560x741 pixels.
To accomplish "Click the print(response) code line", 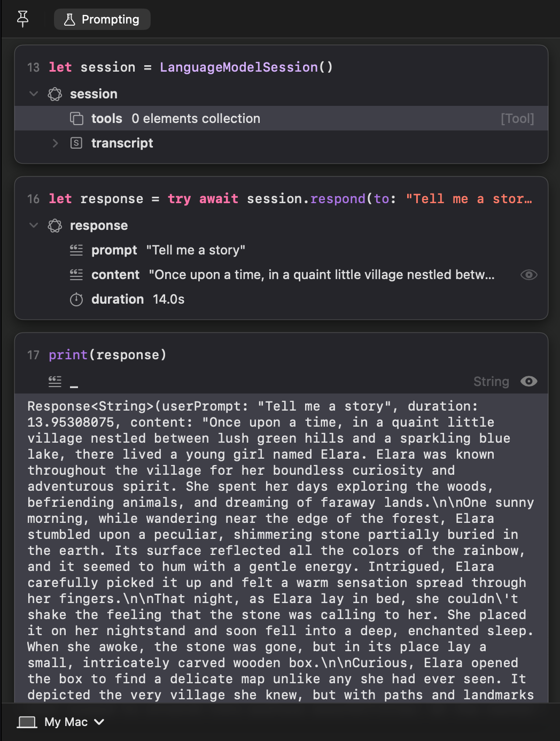I will [x=107, y=355].
